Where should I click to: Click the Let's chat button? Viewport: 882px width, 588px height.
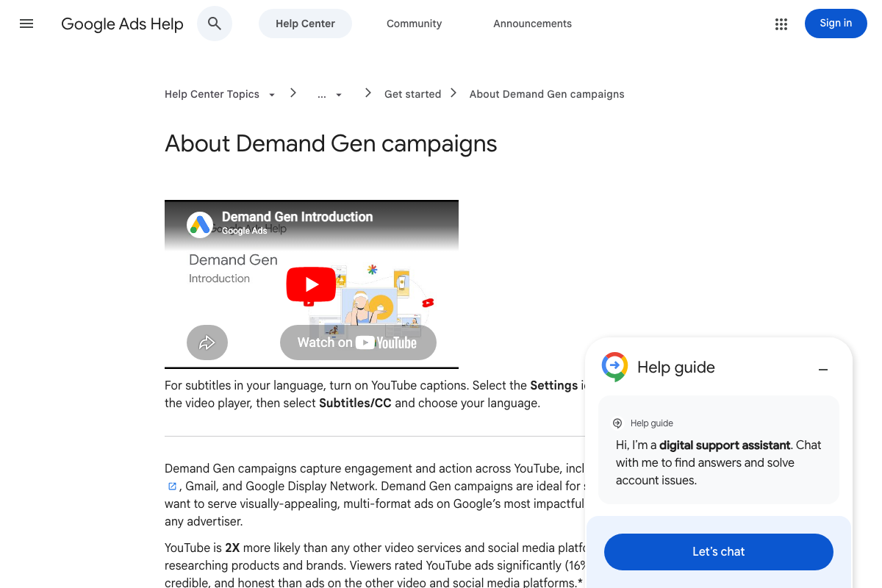pyautogui.click(x=719, y=552)
